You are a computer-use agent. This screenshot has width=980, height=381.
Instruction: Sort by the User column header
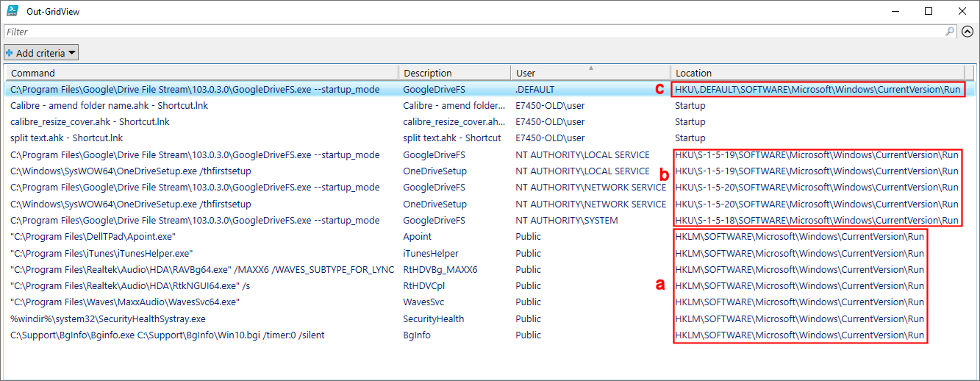tap(590, 73)
